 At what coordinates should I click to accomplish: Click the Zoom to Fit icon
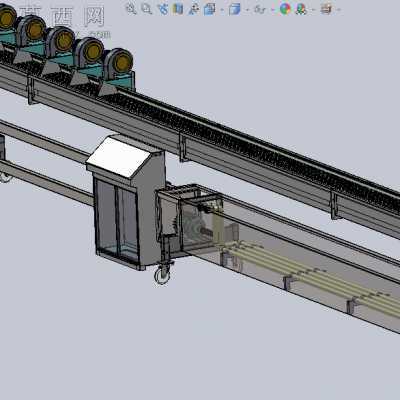pos(131,9)
